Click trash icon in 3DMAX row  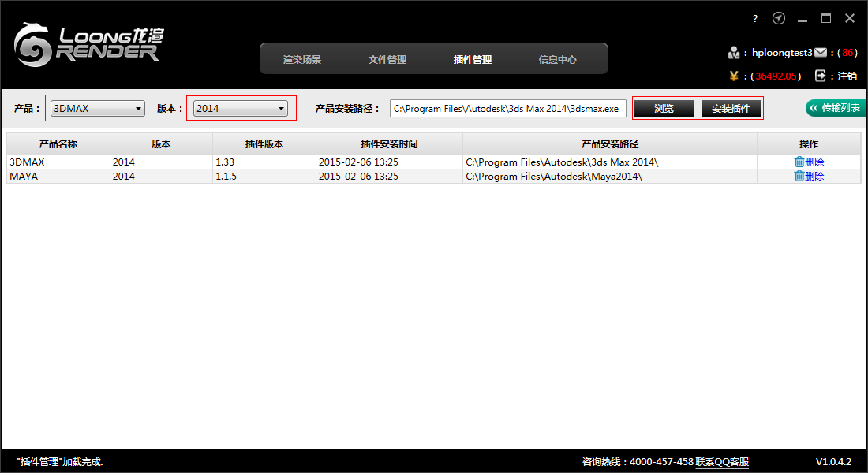(x=799, y=162)
